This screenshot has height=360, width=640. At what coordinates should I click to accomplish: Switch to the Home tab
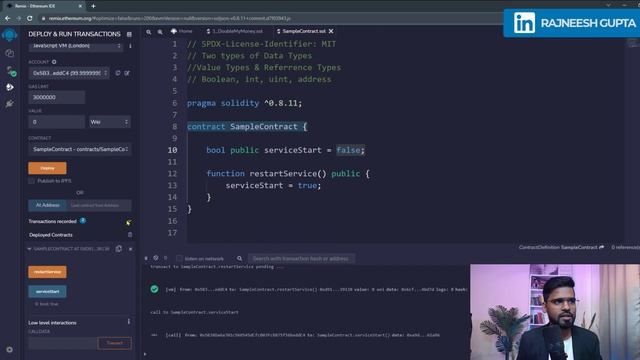[182, 31]
